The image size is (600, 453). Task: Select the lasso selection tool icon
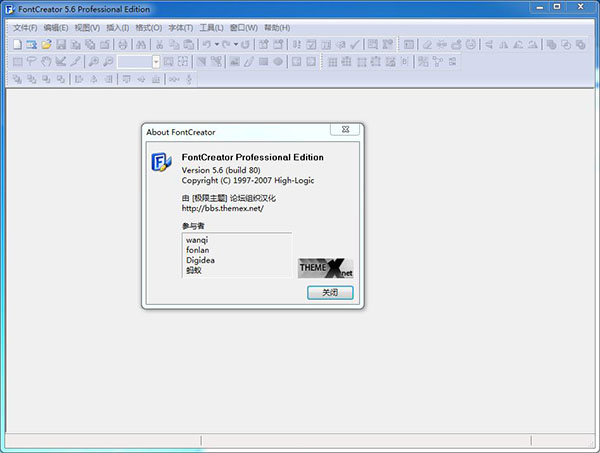32,62
